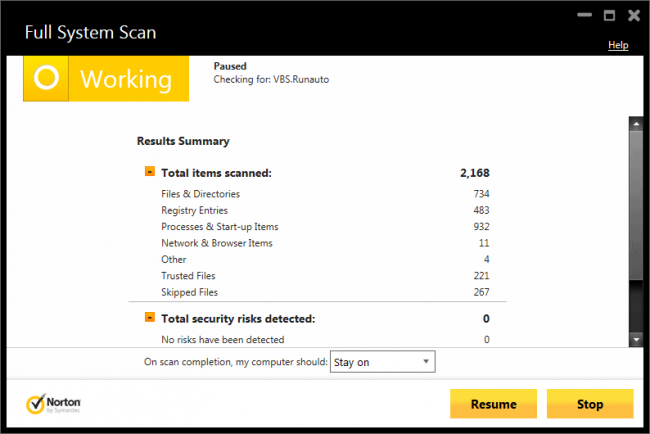The width and height of the screenshot is (650, 434).
Task: Click the Paused status label
Action: (x=230, y=66)
